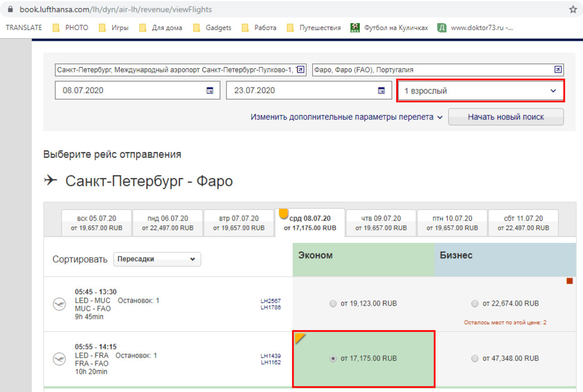Click the Выберите рейс отправления heading
The image size is (583, 392).
112,154
